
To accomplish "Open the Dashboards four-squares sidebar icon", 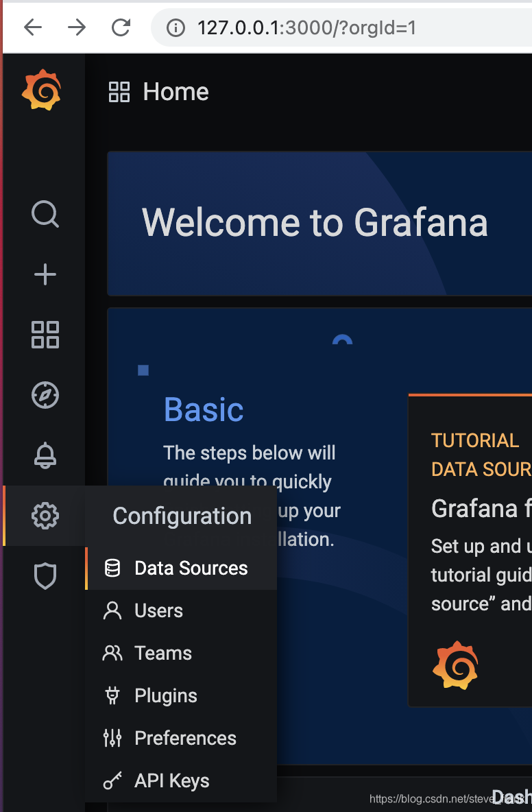I will [x=45, y=335].
